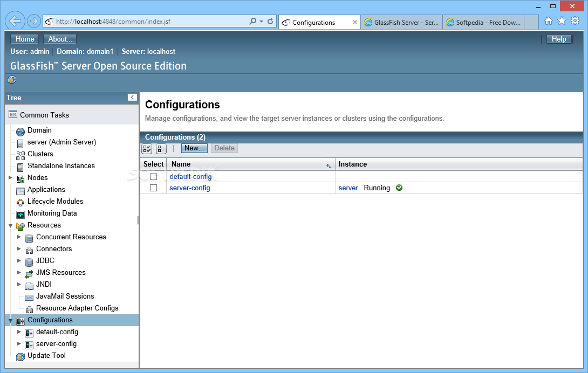Image resolution: width=588 pixels, height=373 pixels.
Task: Switch to Softpedia browser tab
Action: (483, 23)
